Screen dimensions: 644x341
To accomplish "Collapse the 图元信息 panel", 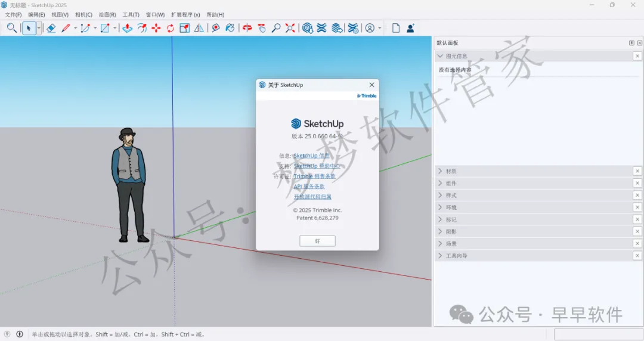I will coord(440,56).
